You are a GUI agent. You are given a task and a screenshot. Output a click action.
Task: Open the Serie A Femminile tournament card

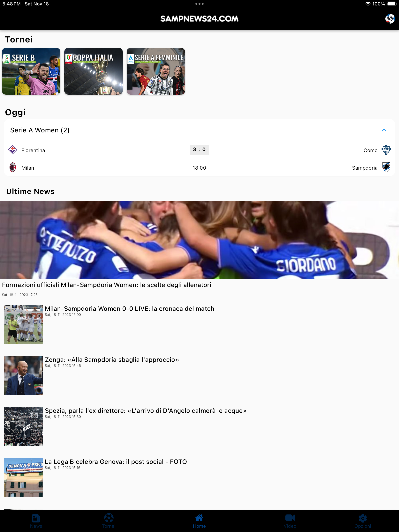(x=156, y=71)
